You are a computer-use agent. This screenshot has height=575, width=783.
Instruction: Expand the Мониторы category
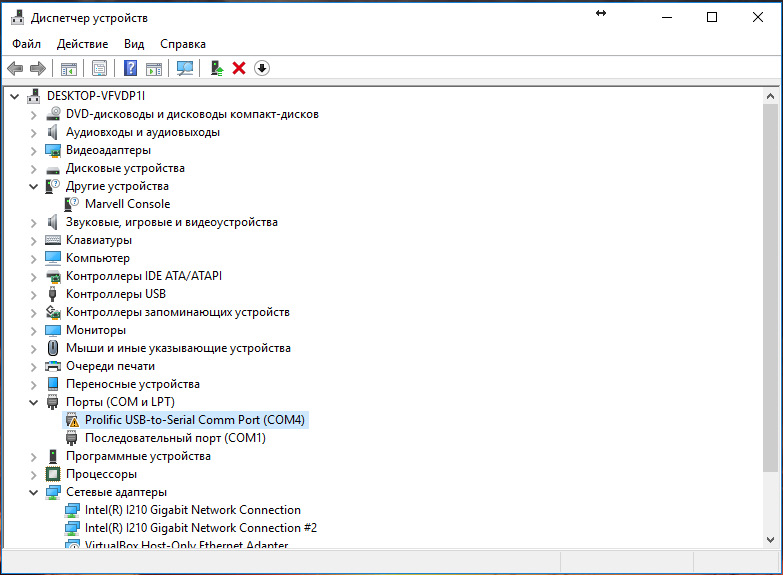point(33,331)
